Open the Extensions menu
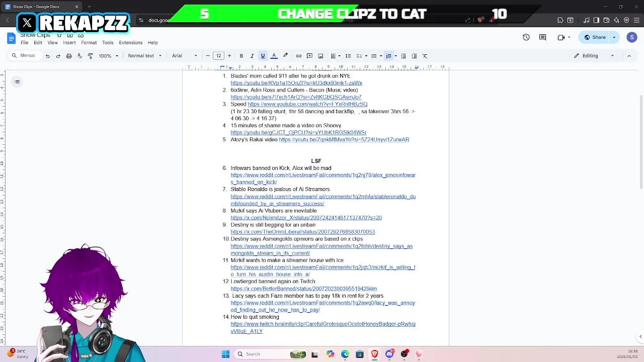 131,43
